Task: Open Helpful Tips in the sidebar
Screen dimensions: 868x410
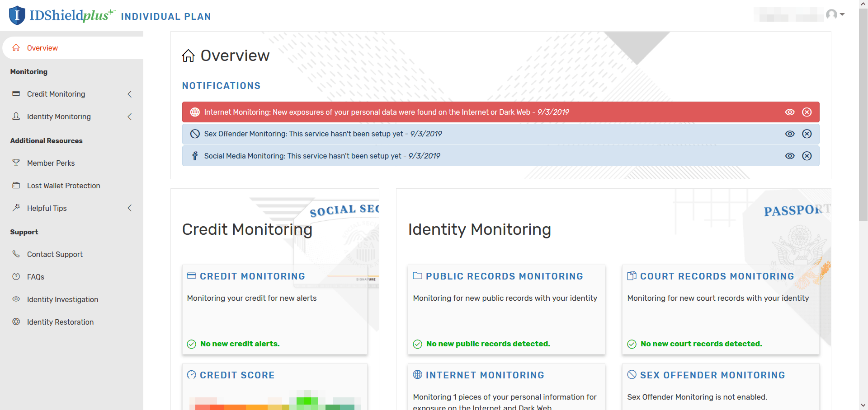Action: [47, 208]
